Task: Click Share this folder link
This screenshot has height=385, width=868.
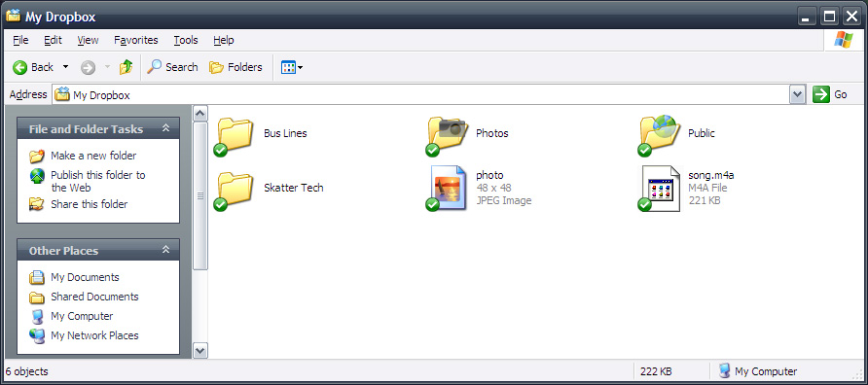Action: coord(90,204)
